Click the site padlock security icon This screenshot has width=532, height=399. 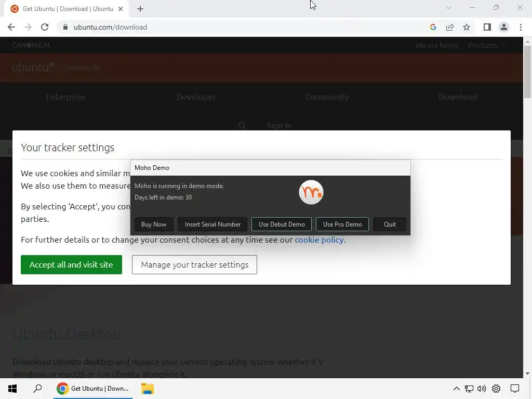[65, 27]
